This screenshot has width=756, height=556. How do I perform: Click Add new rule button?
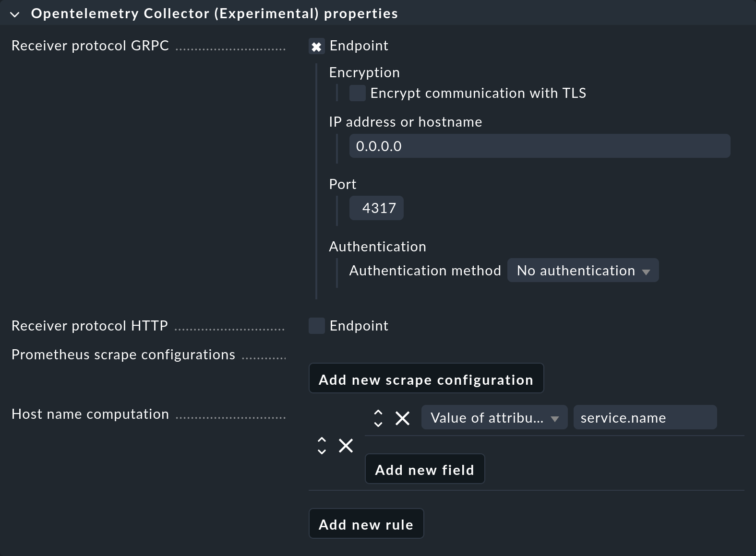coord(366,524)
